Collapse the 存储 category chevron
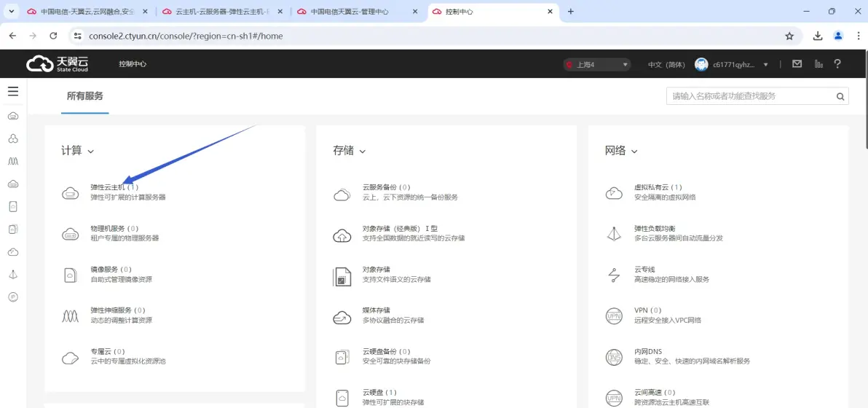Image resolution: width=868 pixels, height=408 pixels. [363, 151]
